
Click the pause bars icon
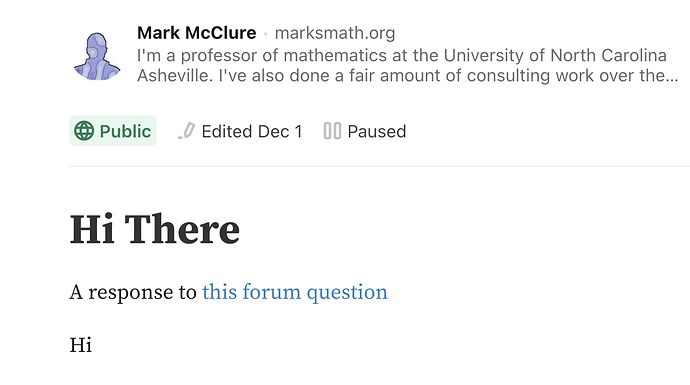(332, 131)
